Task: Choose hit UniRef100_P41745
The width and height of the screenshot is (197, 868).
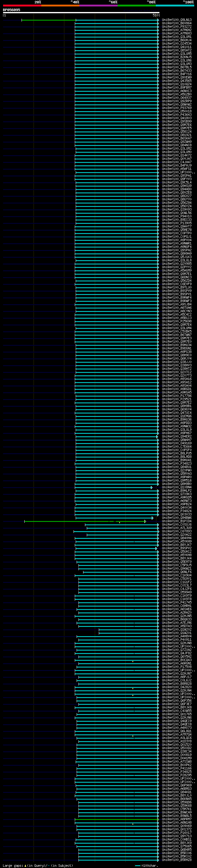Action: point(176,603)
